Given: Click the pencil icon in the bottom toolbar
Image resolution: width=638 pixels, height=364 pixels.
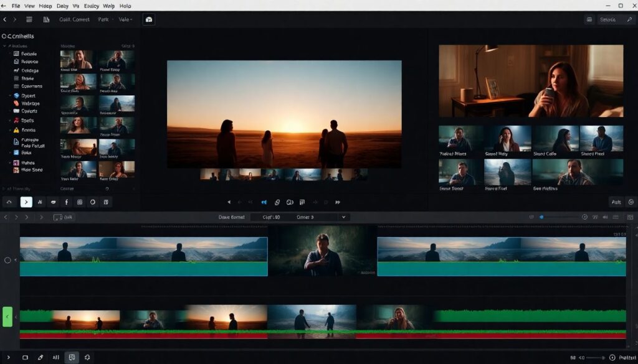Looking at the screenshot, I should pos(40,357).
